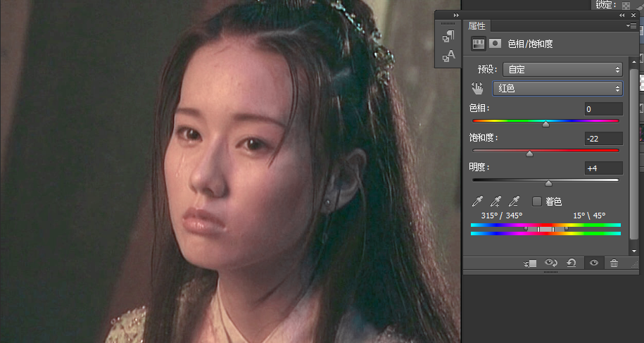
Task: Open the color channel dropdown showing 红色
Action: [x=557, y=88]
